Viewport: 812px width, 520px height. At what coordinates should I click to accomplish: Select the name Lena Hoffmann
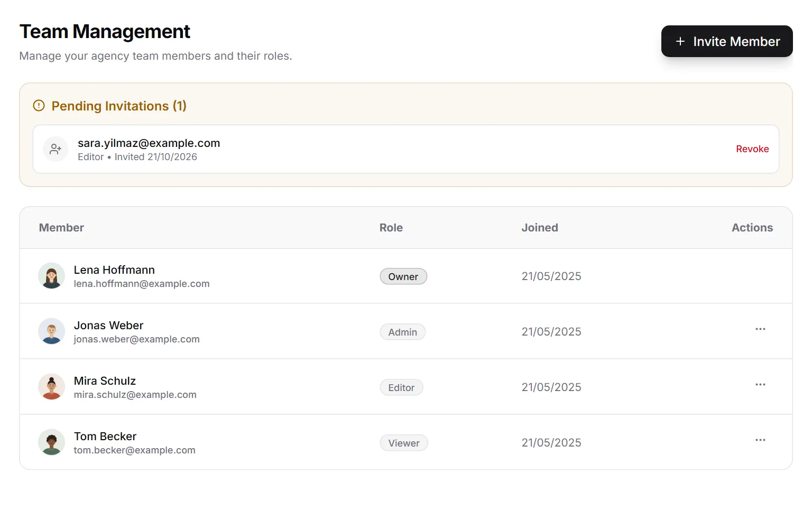click(114, 270)
